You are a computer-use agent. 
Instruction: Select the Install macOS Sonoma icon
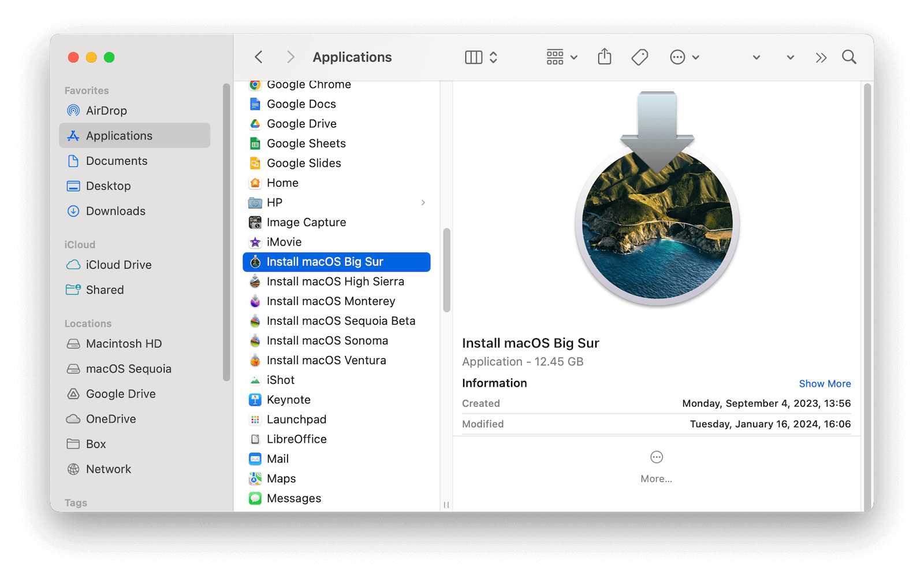(255, 340)
